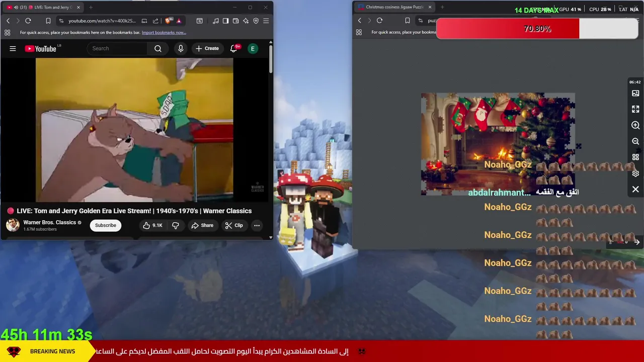Open Warner Bros. Classics channel name

click(x=50, y=222)
